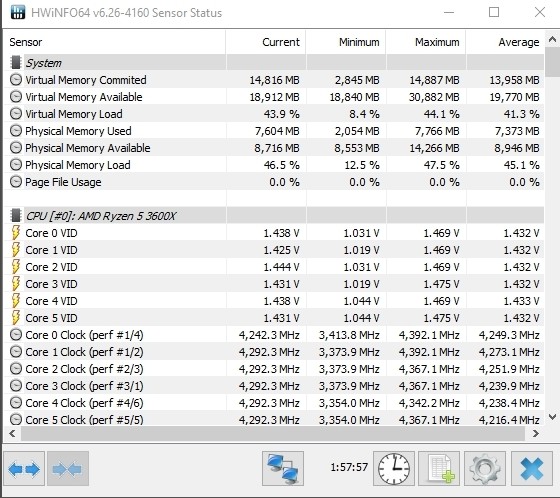The height and width of the screenshot is (498, 560).
Task: Click the horizontal scrollbar right arrow
Action: click(535, 433)
